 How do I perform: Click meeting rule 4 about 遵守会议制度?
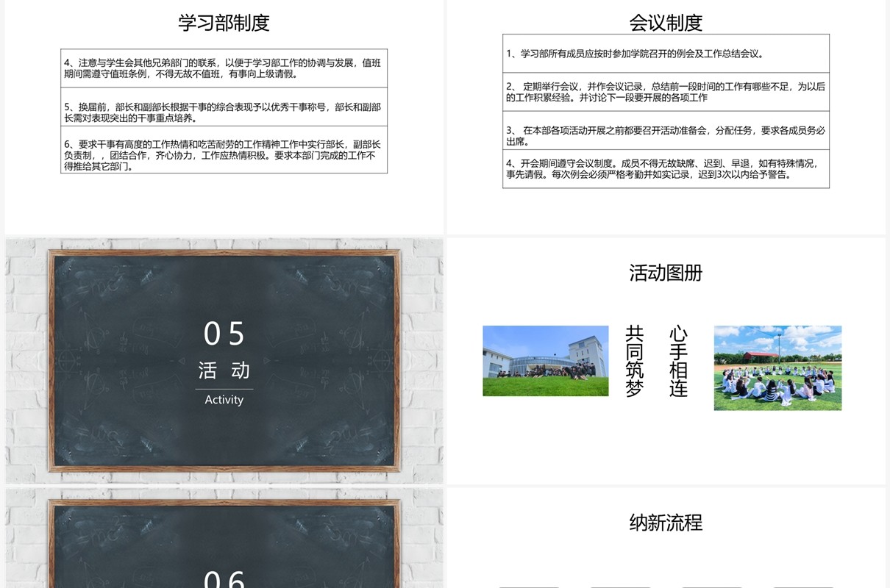tap(666, 169)
